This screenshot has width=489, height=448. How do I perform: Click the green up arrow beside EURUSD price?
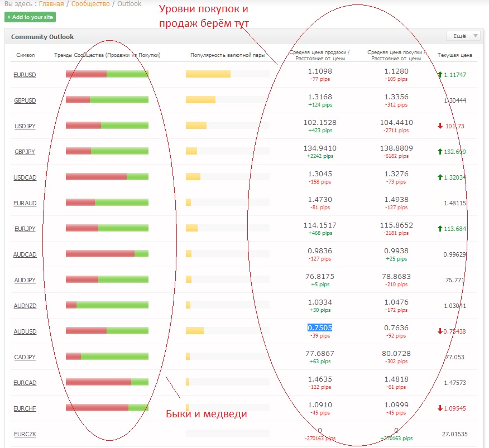440,75
